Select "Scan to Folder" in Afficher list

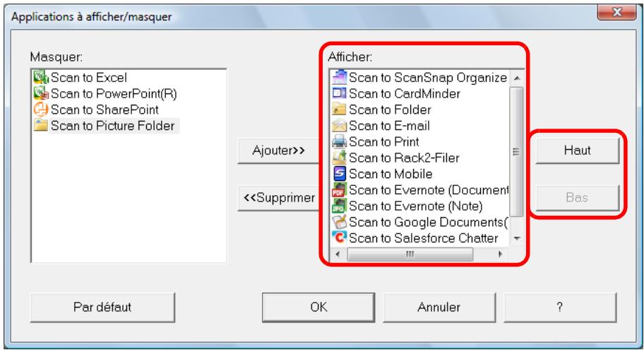point(390,110)
